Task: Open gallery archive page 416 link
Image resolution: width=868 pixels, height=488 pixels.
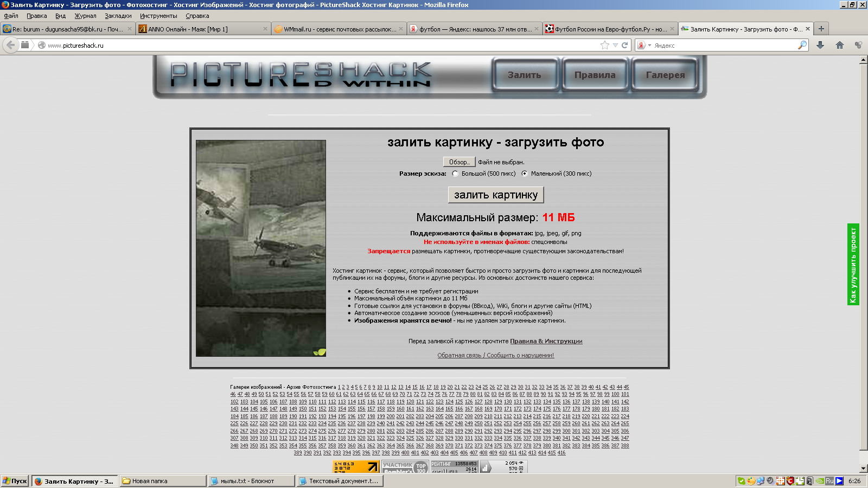Action: tap(561, 453)
